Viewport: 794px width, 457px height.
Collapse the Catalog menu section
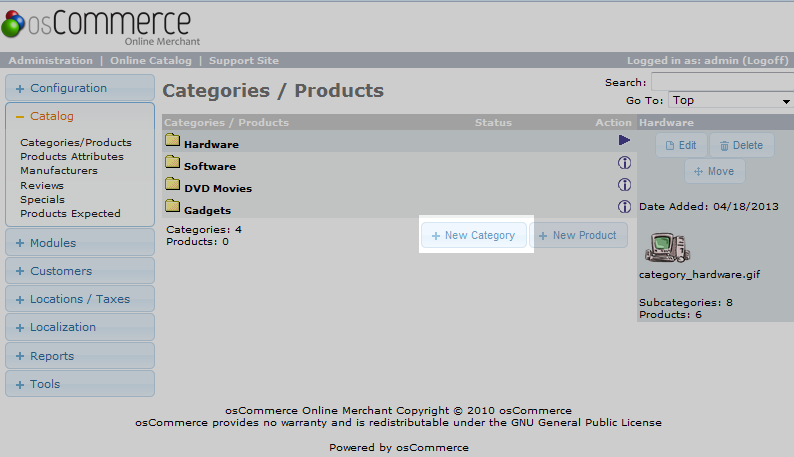click(x=80, y=116)
